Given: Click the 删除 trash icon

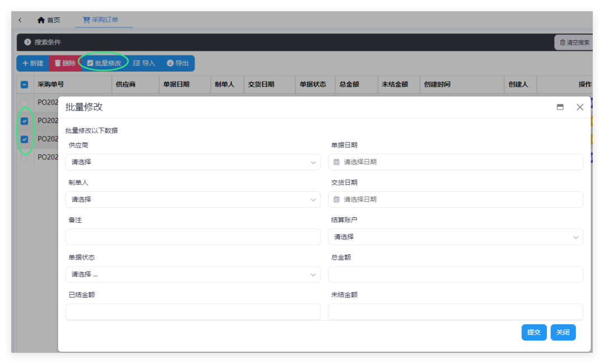Looking at the screenshot, I should 58,63.
